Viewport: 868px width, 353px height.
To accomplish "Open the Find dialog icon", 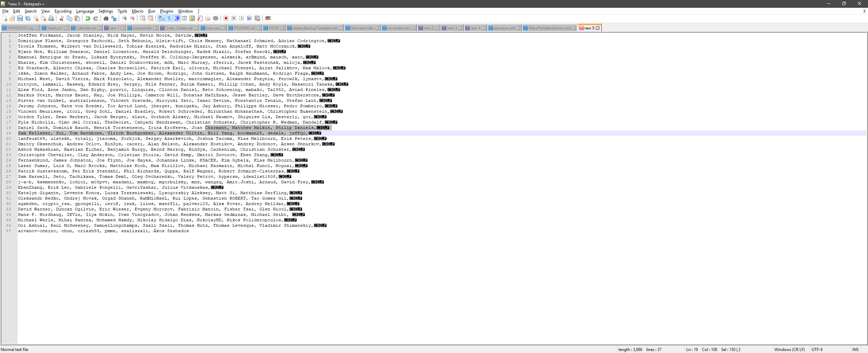I will 106,18.
